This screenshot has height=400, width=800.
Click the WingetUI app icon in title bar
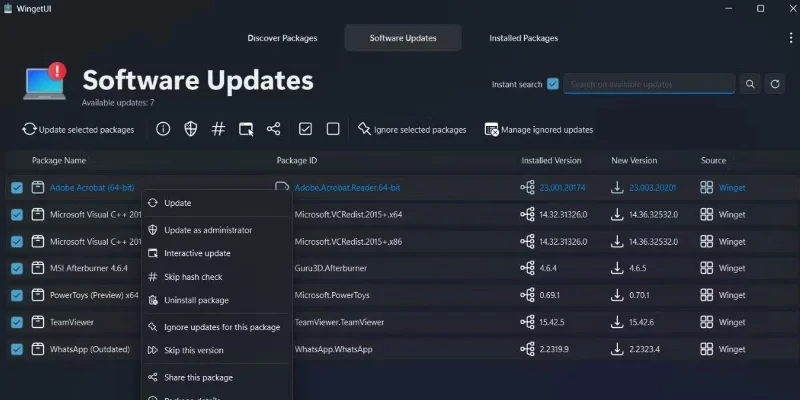[8, 9]
